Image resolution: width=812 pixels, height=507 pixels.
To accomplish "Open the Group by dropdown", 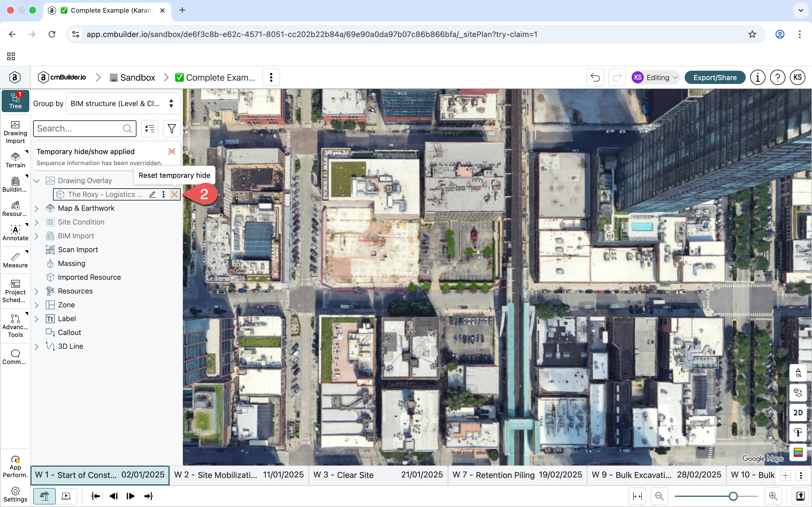I will pos(123,103).
